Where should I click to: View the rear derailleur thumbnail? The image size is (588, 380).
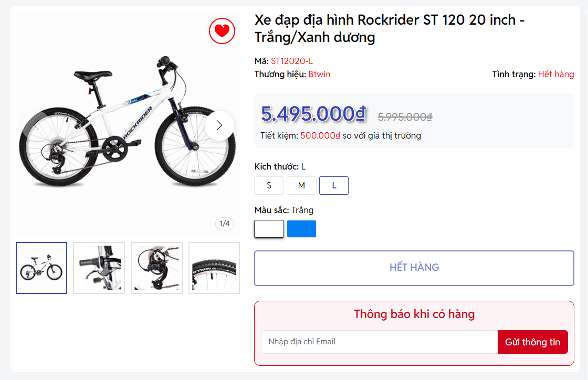pos(156,268)
